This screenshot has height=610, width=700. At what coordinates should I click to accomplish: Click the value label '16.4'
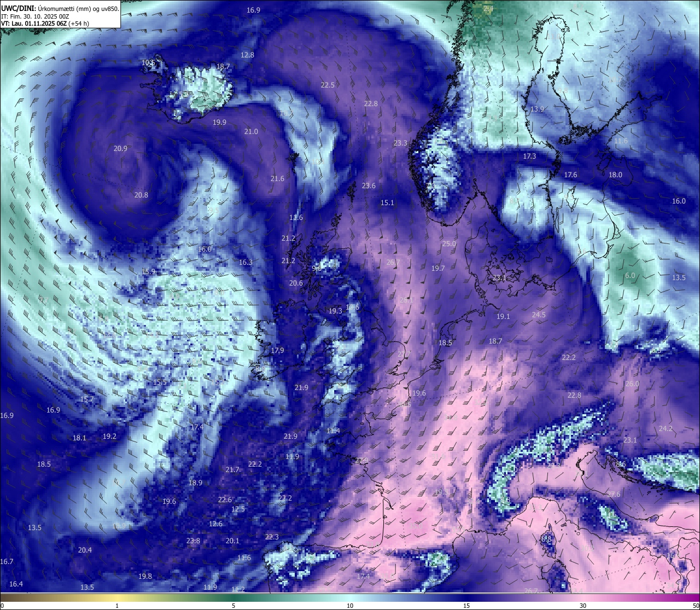[x=16, y=584]
